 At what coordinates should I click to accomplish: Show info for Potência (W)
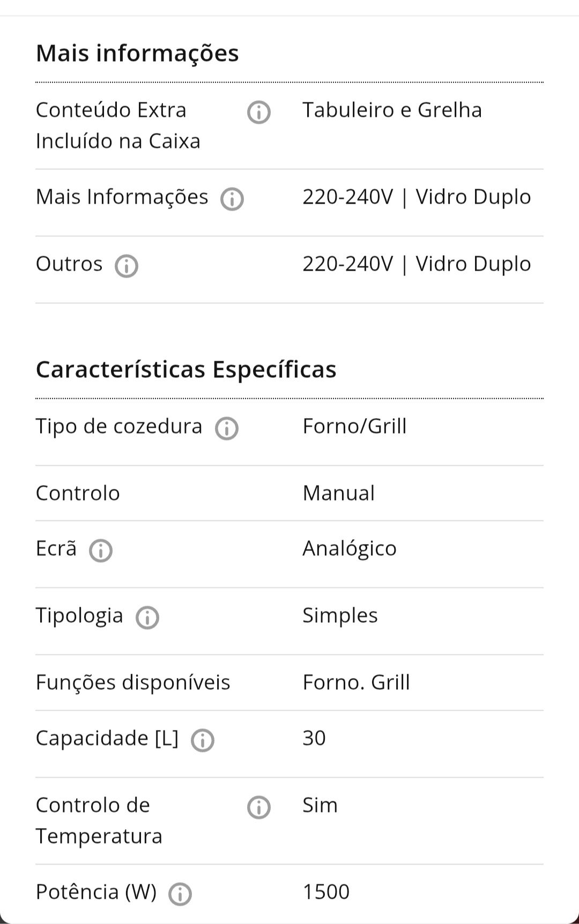(180, 894)
